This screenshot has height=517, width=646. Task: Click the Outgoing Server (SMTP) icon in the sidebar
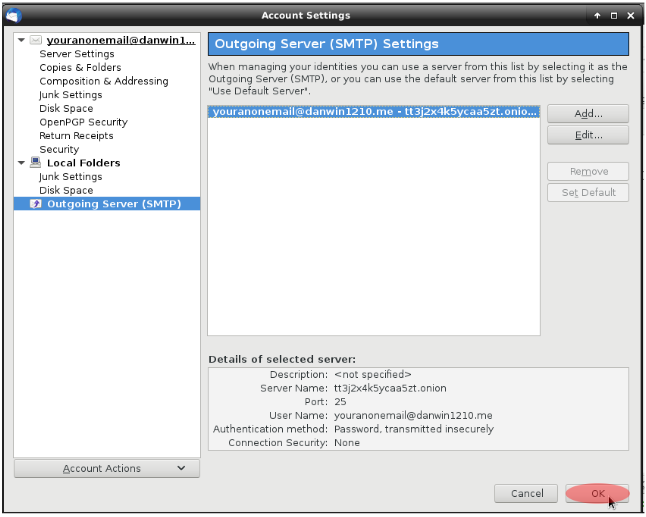click(35, 204)
